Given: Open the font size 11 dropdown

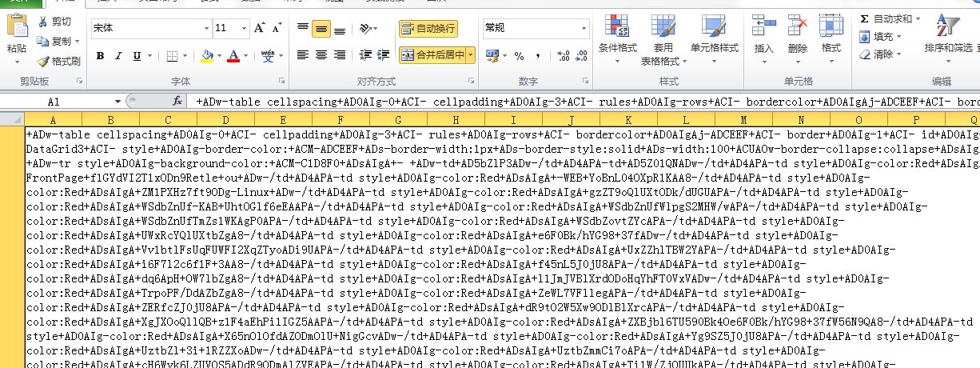Looking at the screenshot, I should coord(243,28).
